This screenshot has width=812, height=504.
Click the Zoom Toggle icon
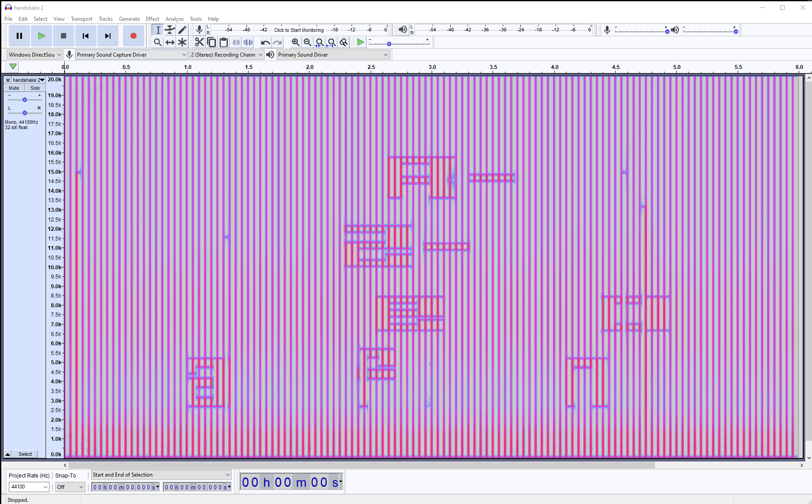(x=344, y=42)
